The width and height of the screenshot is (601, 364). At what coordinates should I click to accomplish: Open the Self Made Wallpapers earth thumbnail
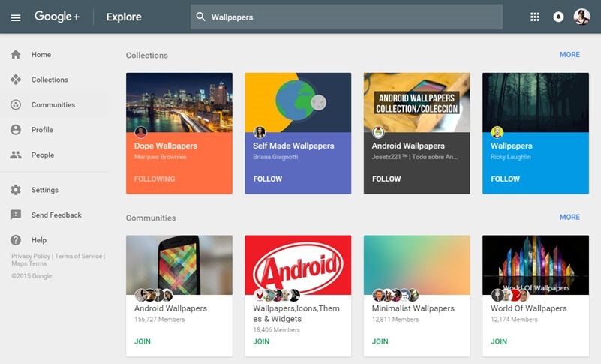coord(298,102)
